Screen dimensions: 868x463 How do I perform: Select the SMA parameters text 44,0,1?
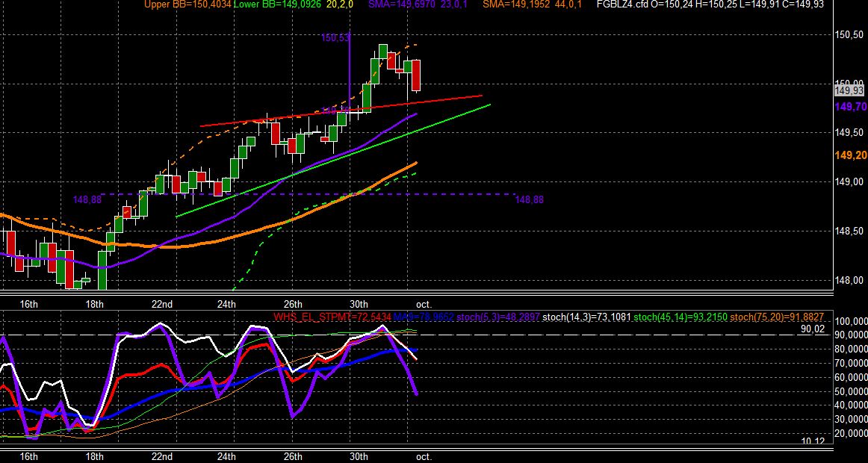point(568,4)
